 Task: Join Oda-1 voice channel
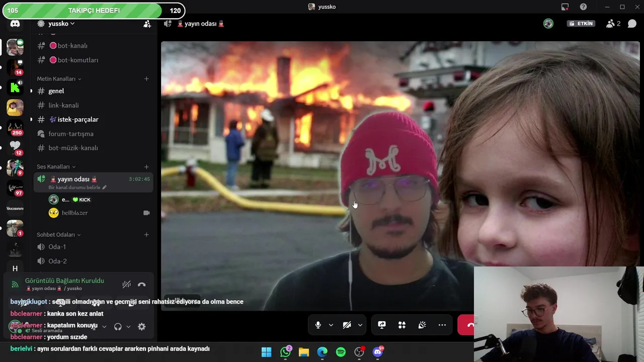[x=94, y=247]
